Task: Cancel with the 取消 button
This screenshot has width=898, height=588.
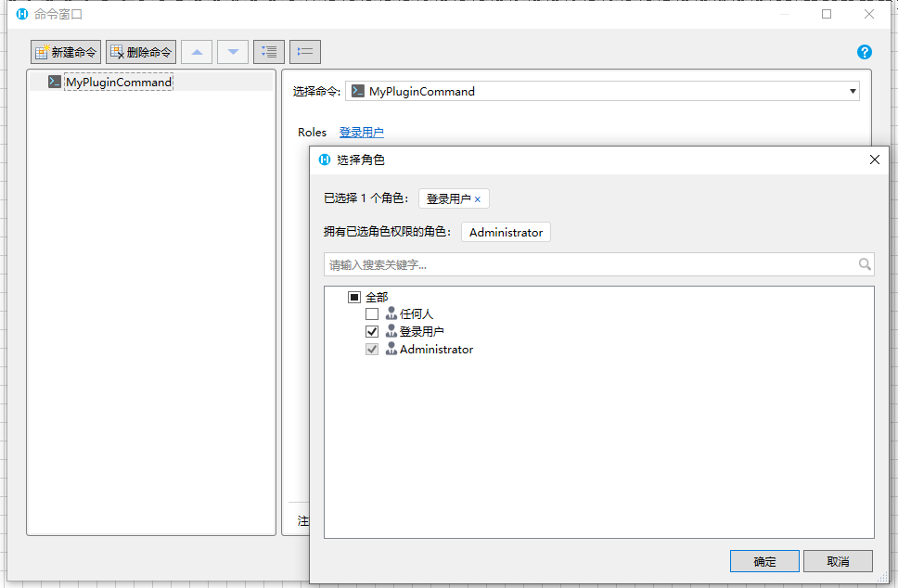Action: coord(838,562)
